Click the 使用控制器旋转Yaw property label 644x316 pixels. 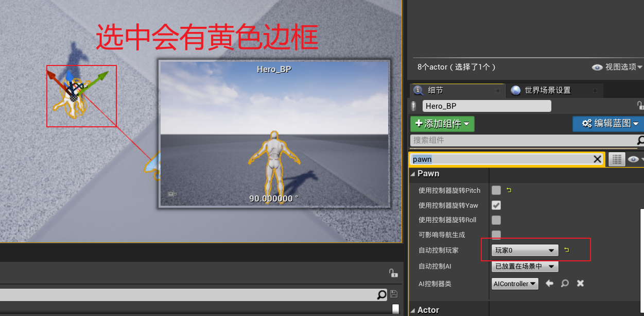tap(448, 205)
